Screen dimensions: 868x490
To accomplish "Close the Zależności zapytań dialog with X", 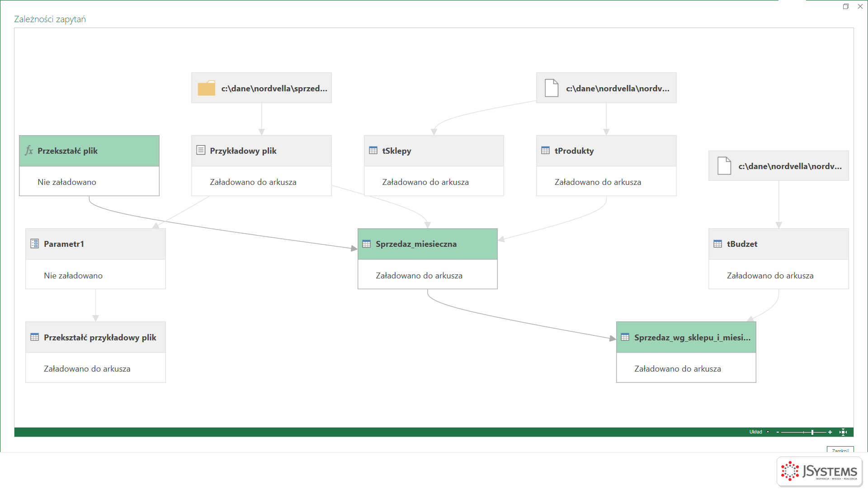I will [x=860, y=6].
